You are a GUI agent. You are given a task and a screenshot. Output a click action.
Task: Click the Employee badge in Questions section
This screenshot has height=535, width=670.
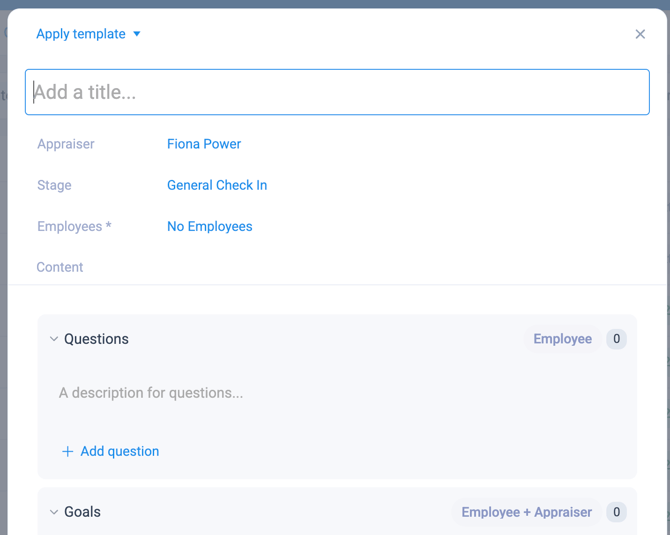[562, 339]
